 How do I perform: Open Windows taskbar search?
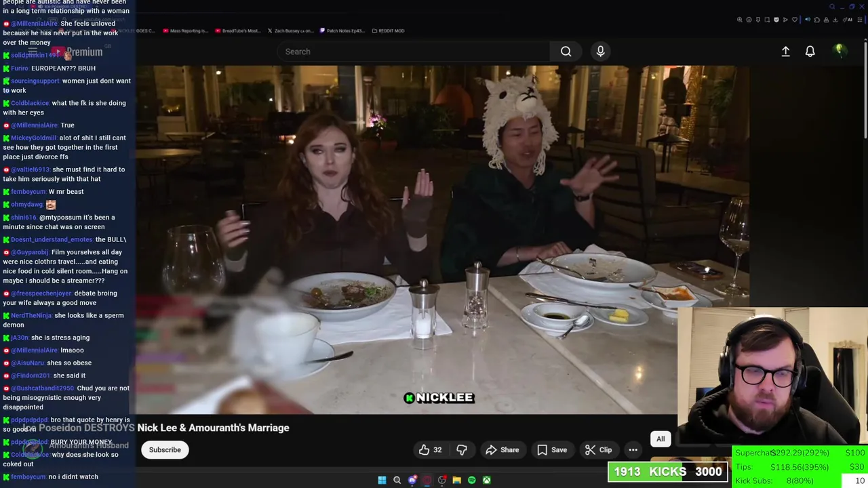(397, 480)
